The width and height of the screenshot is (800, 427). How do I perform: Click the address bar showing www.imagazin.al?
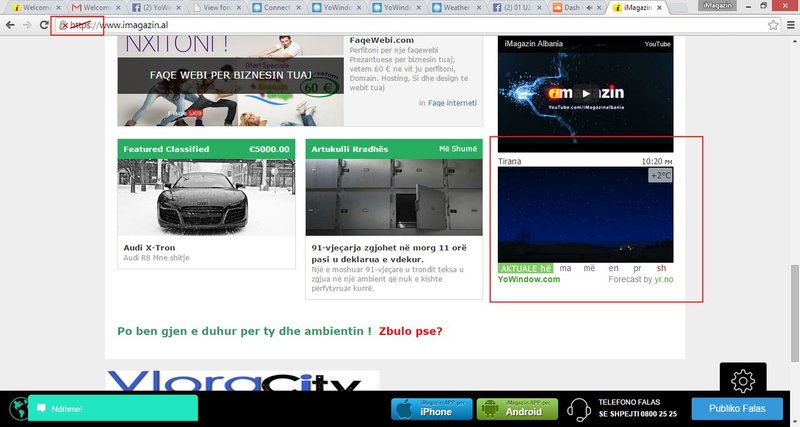408,25
